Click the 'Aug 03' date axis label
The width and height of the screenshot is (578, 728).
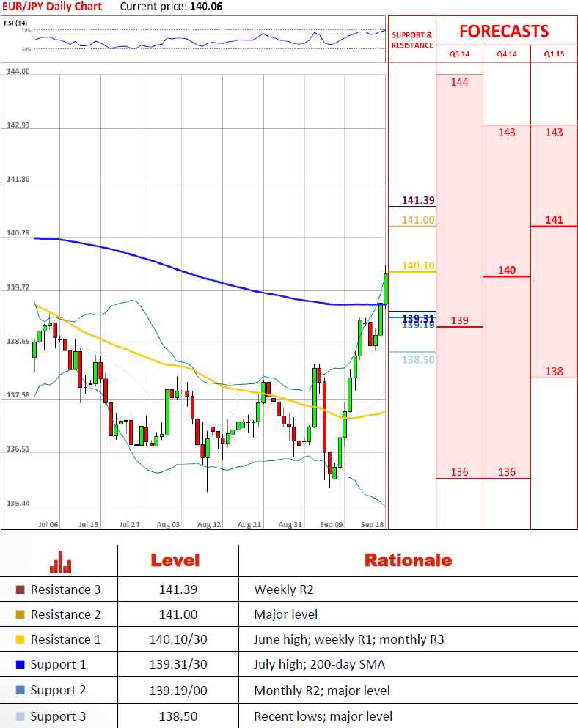168,524
